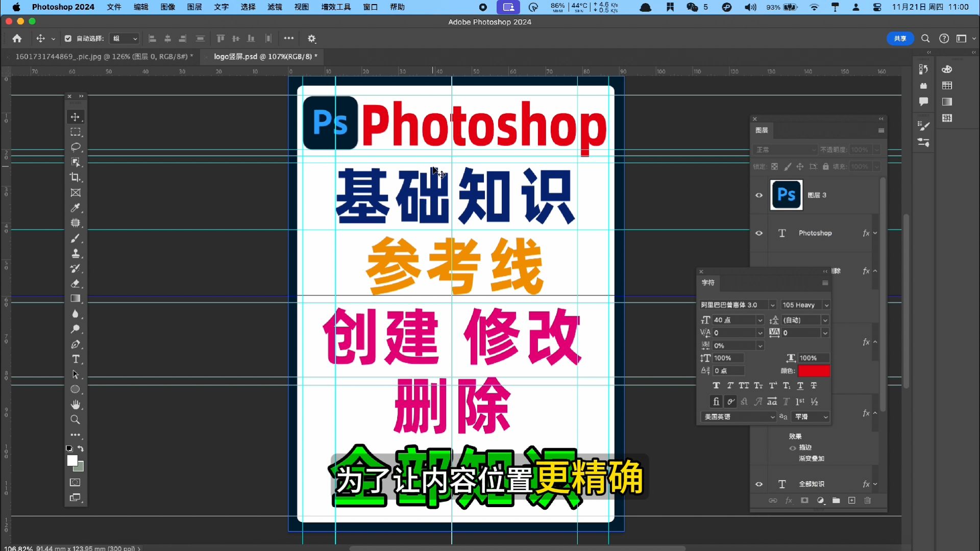Click the foreground color swatch in toolbox
This screenshot has width=980, height=551.
pos(72,460)
